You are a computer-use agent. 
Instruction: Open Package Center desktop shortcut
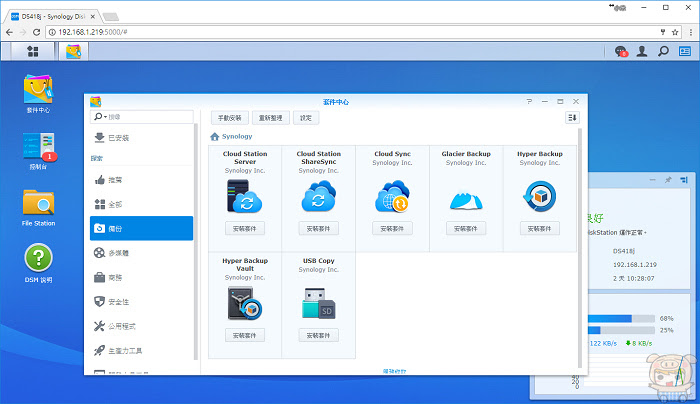pos(38,94)
